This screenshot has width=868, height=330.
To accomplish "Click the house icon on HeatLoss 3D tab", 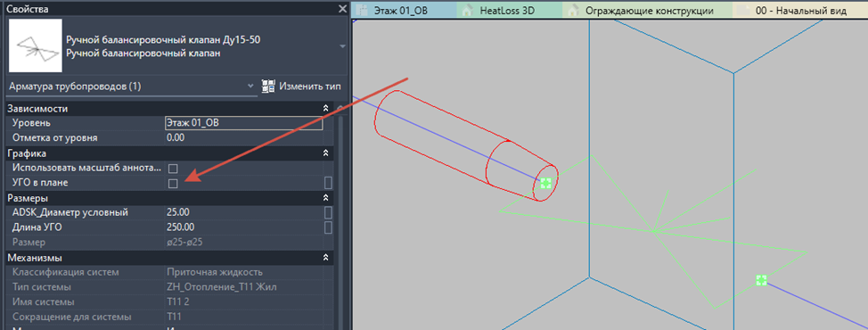I will (x=467, y=10).
